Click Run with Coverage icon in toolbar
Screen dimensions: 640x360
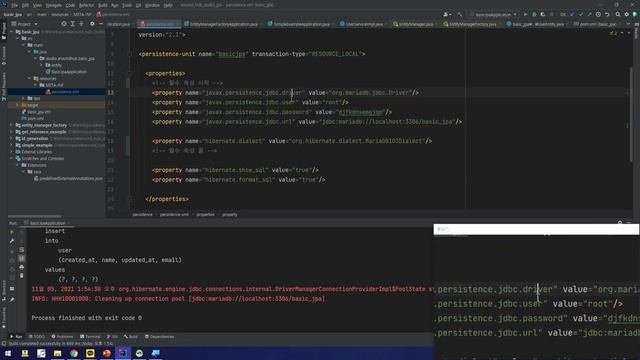[x=543, y=14]
